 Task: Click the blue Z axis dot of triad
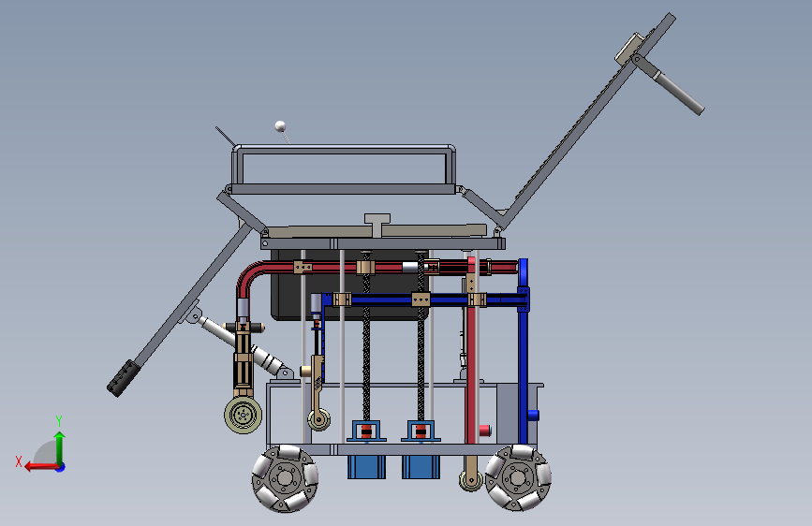tap(61, 468)
